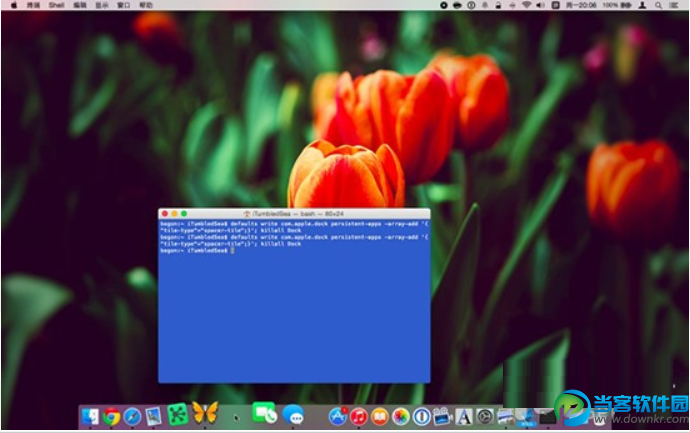
Task: Open the Messages chat bubble in Dock
Action: click(293, 415)
